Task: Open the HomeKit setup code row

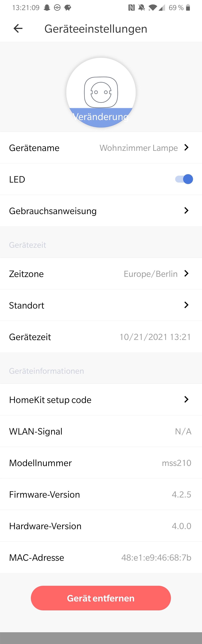Action: coord(101,399)
